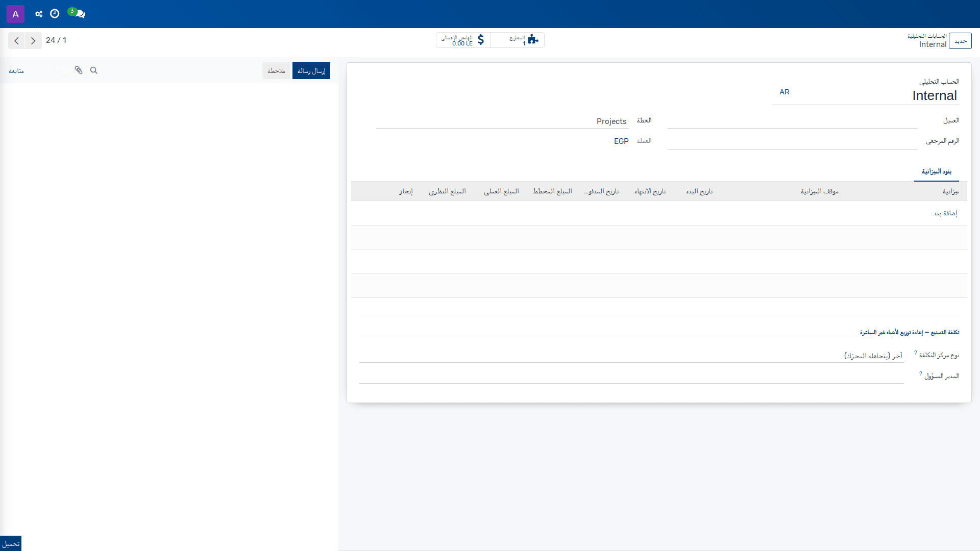Open the activities clock icon
The height and width of the screenshot is (551, 980).
(x=55, y=14)
